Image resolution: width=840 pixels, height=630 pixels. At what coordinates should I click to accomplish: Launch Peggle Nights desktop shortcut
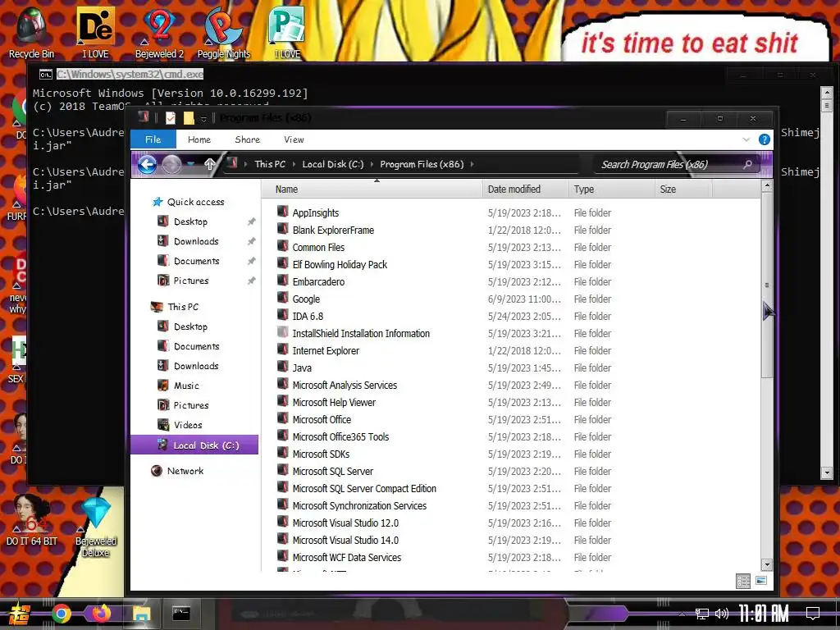pos(223,32)
